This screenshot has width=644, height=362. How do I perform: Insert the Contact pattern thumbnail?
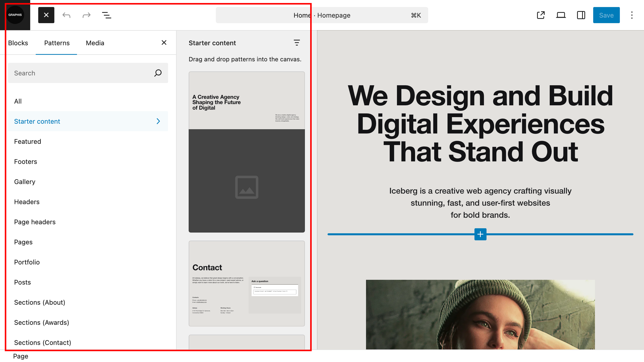247,283
